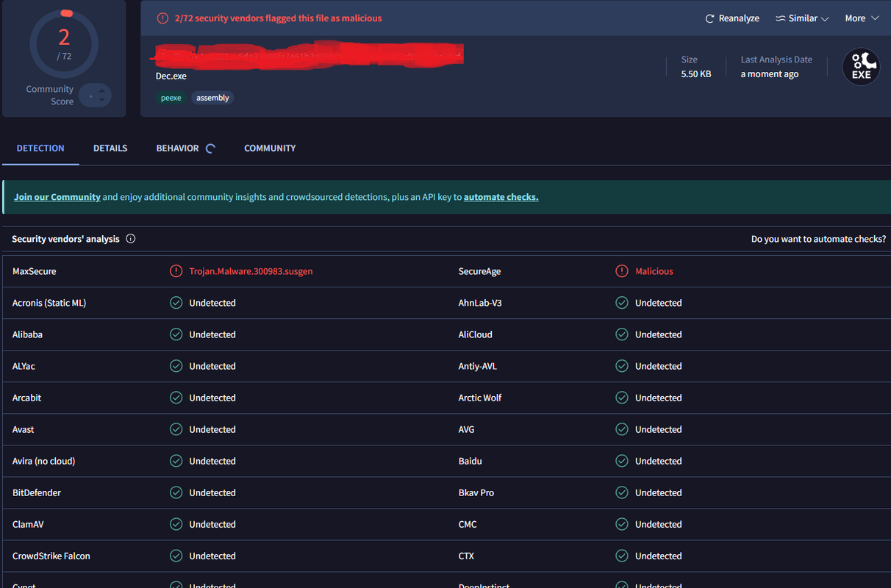Click CMC undetected checkmark icon
Screen dimensions: 891x588
pyautogui.click(x=622, y=524)
